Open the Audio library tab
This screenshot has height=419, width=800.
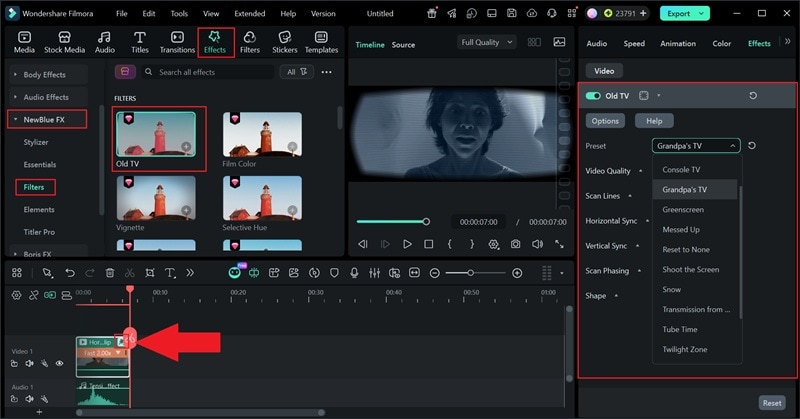105,42
